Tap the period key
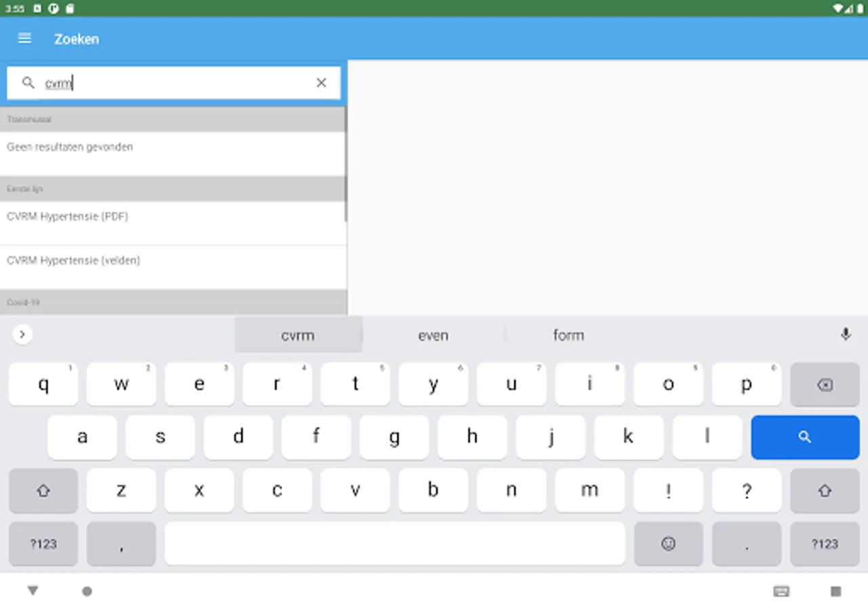This screenshot has width=868, height=610. tap(747, 544)
